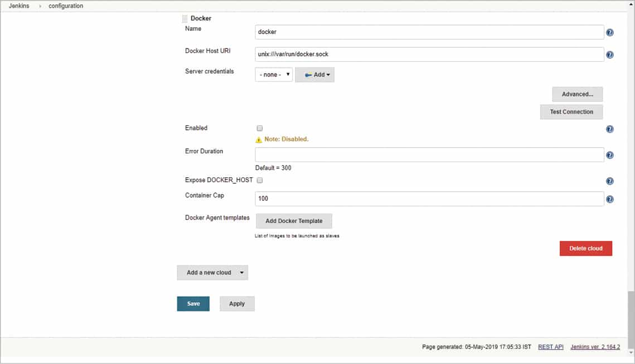Open help for Expose DOCKER_HOST

click(x=609, y=181)
